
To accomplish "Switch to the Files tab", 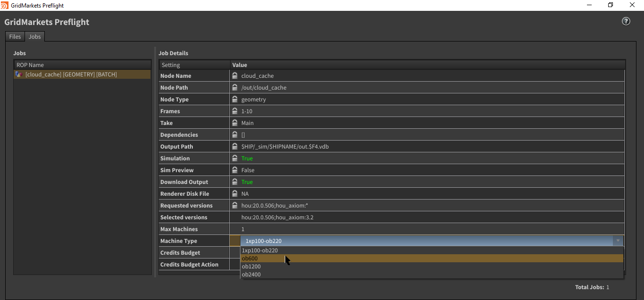I will (15, 37).
